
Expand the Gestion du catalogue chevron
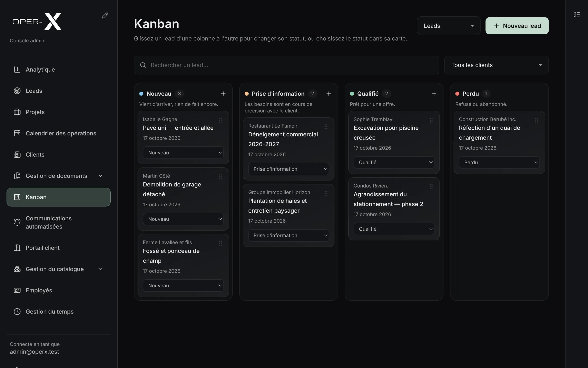(x=100, y=269)
